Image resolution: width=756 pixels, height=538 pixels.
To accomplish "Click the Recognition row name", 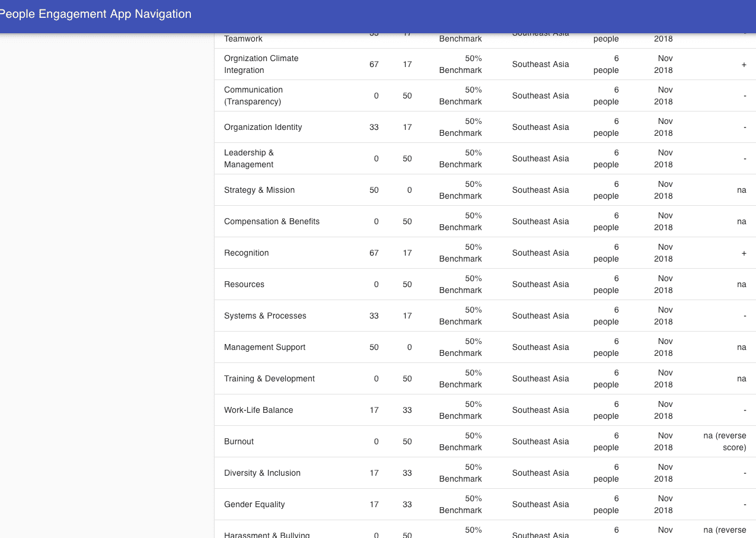I will pos(247,253).
